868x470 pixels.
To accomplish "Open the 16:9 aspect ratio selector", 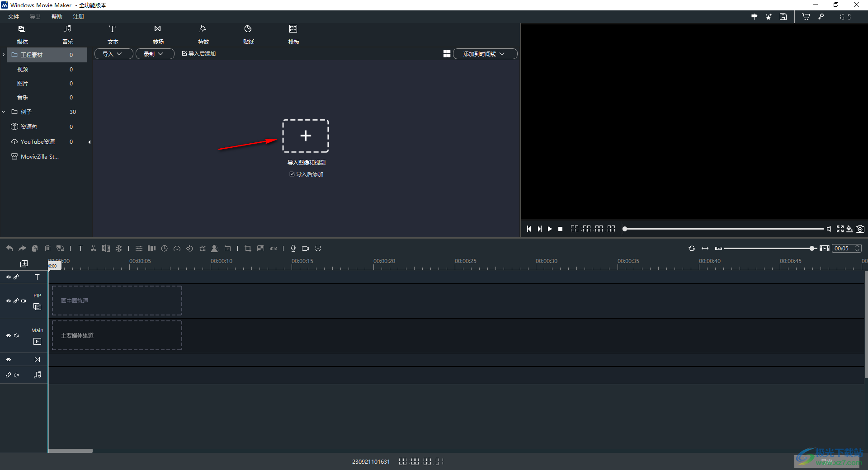I will point(846,17).
